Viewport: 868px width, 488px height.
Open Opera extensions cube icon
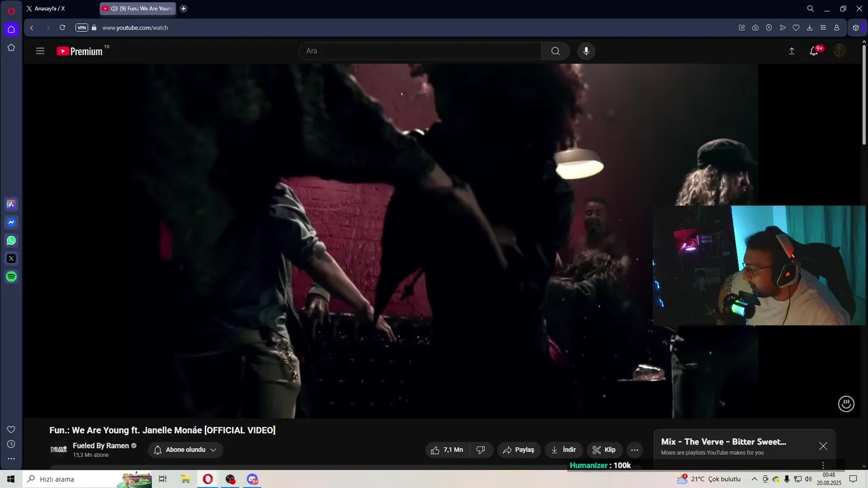pyautogui.click(x=856, y=28)
